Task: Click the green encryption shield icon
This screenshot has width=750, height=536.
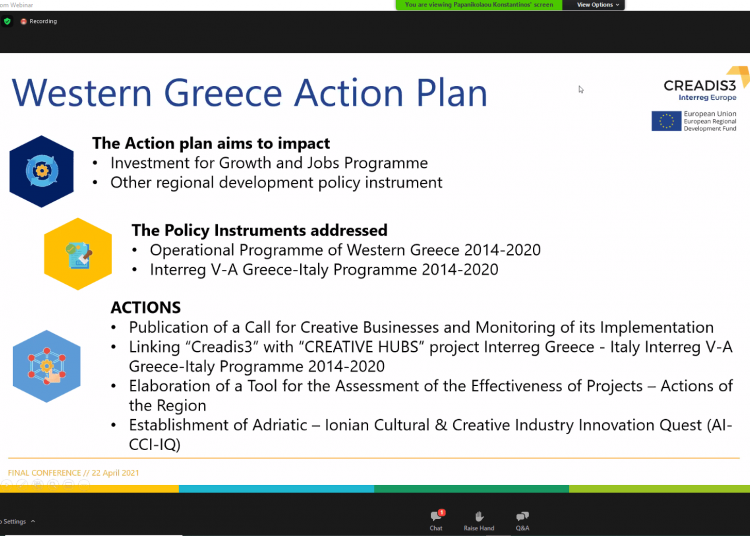Action: (x=8, y=21)
